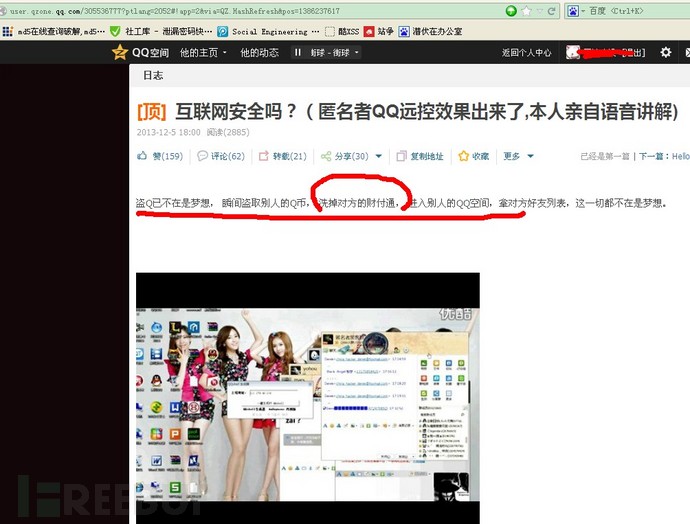Click 返回个人中心 link
The width and height of the screenshot is (690, 524).
[526, 53]
